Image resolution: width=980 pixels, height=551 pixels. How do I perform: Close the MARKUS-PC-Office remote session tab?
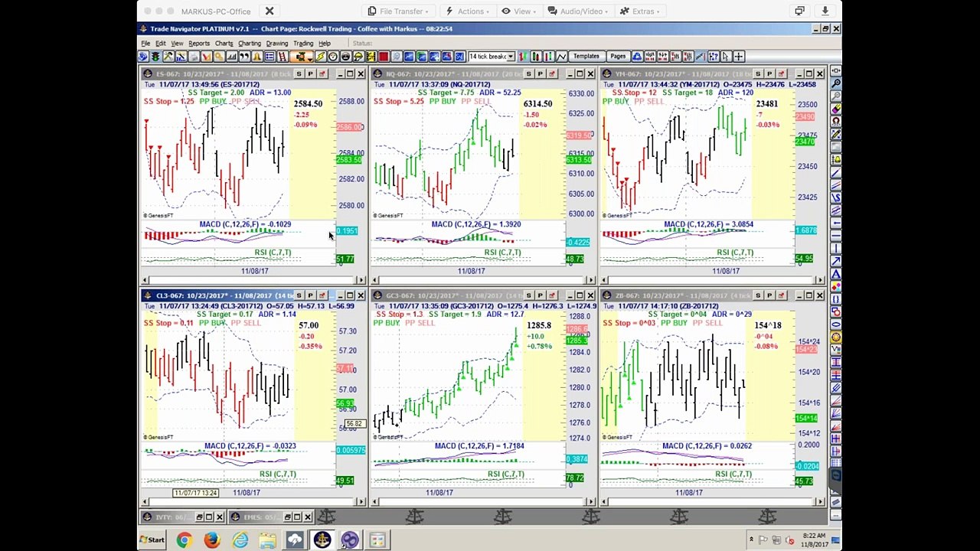pos(269,11)
